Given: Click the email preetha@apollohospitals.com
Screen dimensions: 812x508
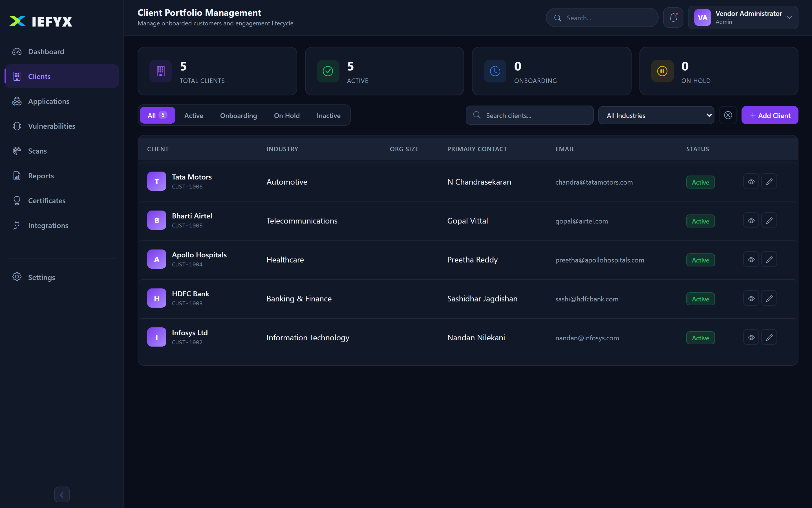Looking at the screenshot, I should pyautogui.click(x=600, y=260).
